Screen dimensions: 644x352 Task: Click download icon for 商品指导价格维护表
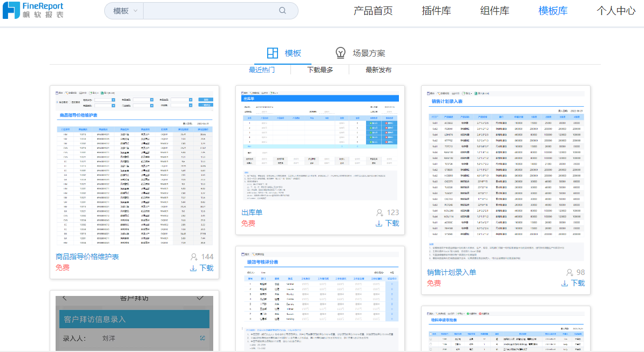tap(193, 268)
